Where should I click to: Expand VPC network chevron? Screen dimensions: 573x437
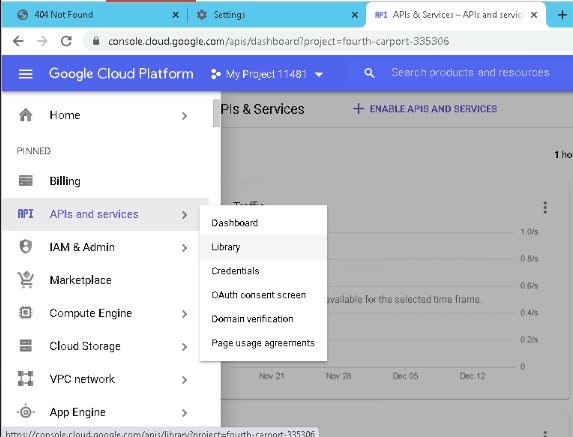pos(185,380)
